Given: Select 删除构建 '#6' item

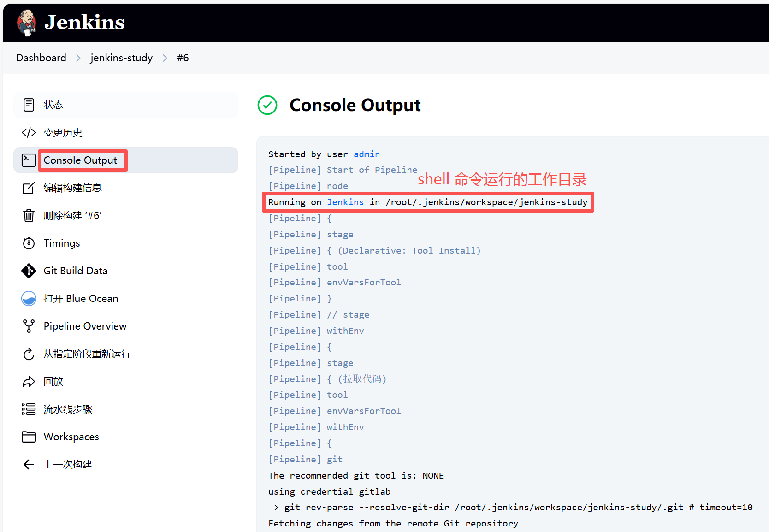Looking at the screenshot, I should 126,215.
